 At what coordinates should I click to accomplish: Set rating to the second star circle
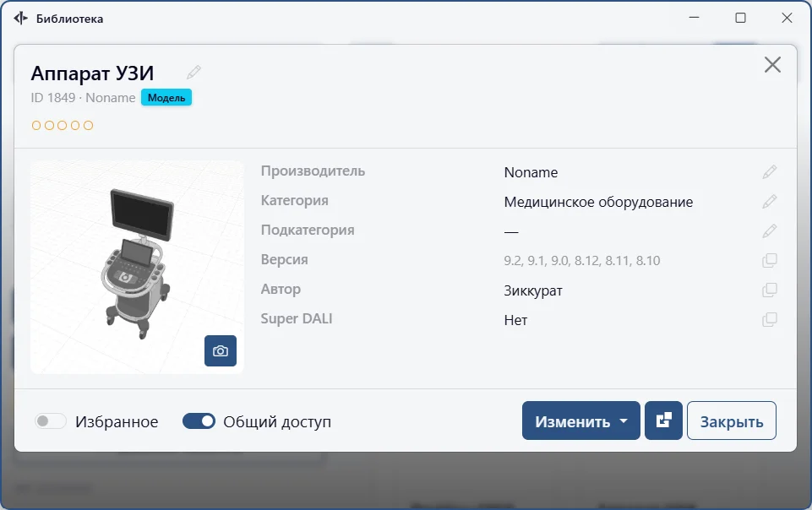click(x=49, y=125)
